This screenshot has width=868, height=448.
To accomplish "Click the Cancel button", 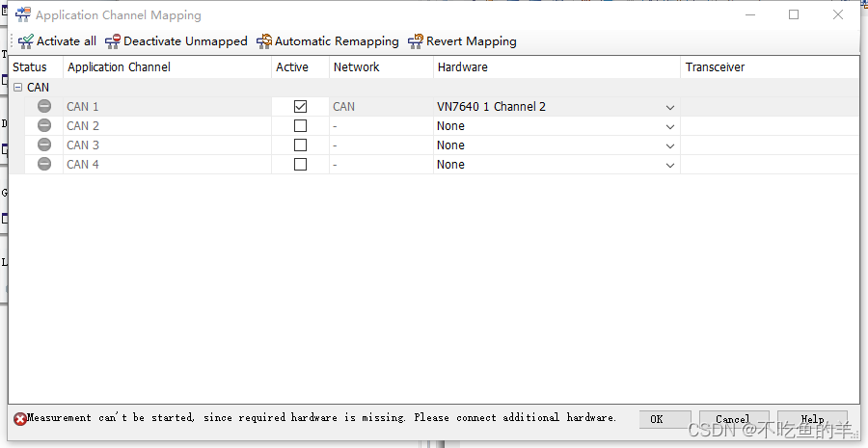I will tap(734, 419).
